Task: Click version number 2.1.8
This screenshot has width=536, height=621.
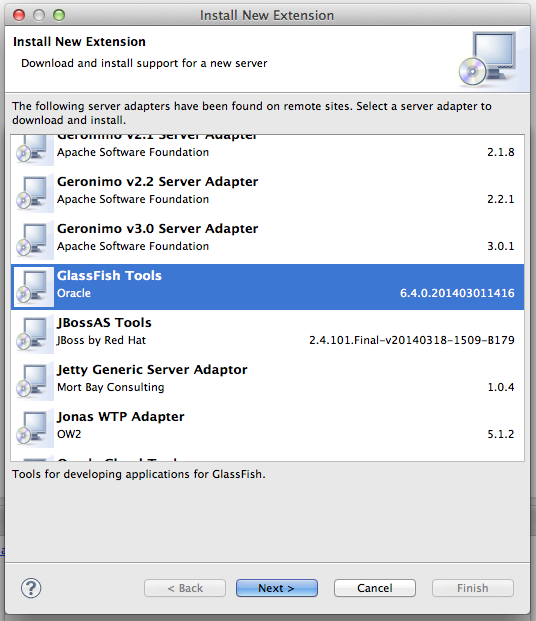Action: (501, 152)
